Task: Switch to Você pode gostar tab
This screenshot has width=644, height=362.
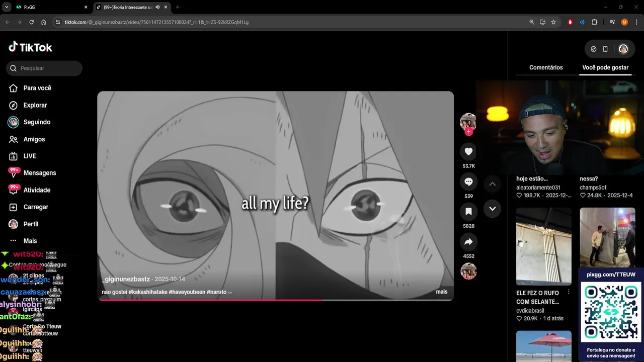Action: (x=605, y=67)
